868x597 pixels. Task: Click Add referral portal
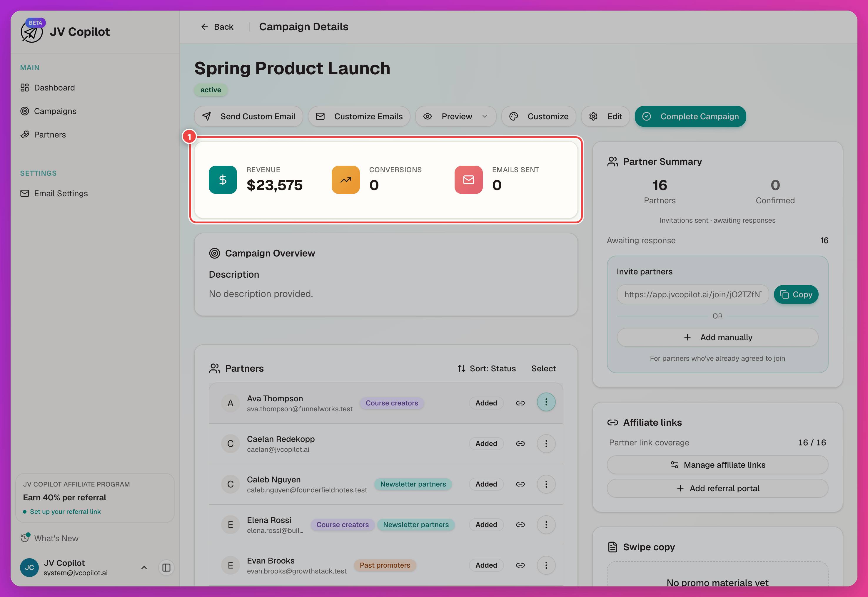pyautogui.click(x=717, y=489)
